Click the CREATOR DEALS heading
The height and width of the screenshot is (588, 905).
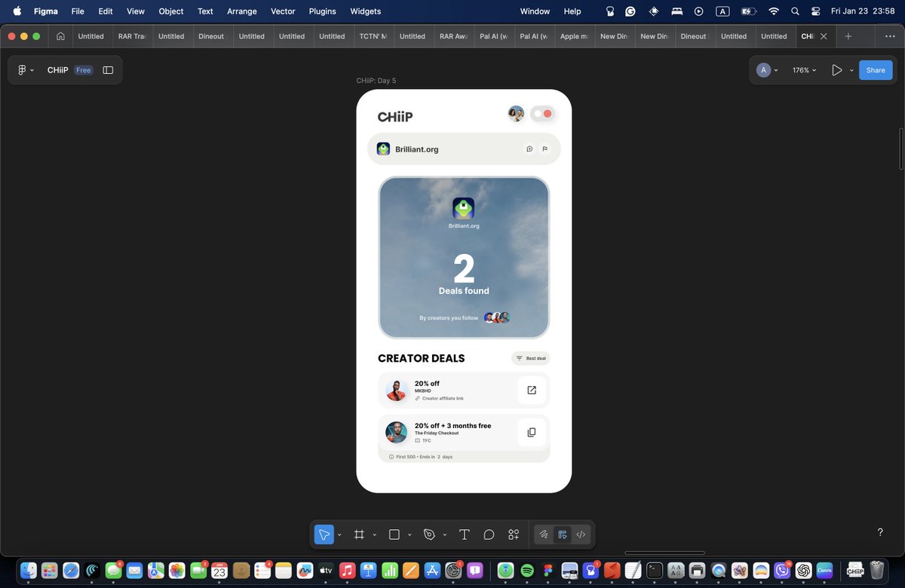tap(422, 359)
